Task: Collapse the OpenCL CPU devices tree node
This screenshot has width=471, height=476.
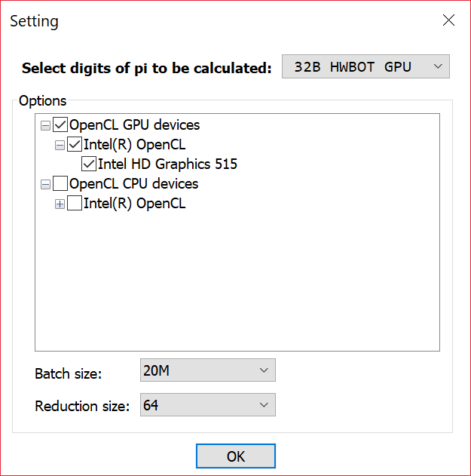Action: pos(45,184)
